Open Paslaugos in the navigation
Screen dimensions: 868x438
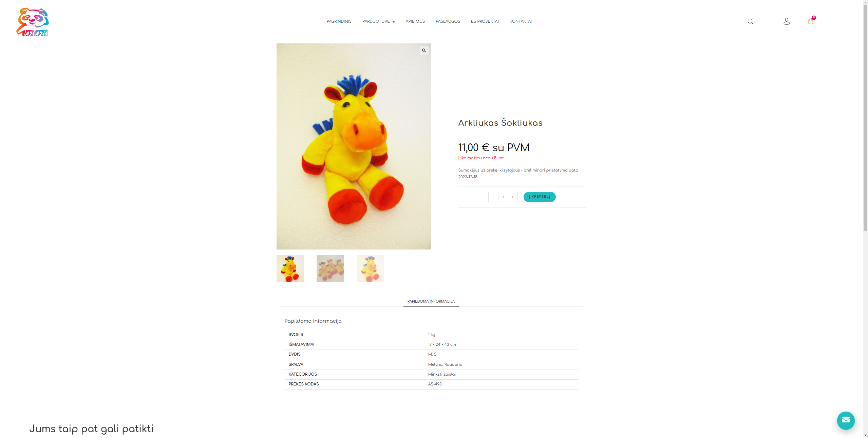tap(448, 21)
